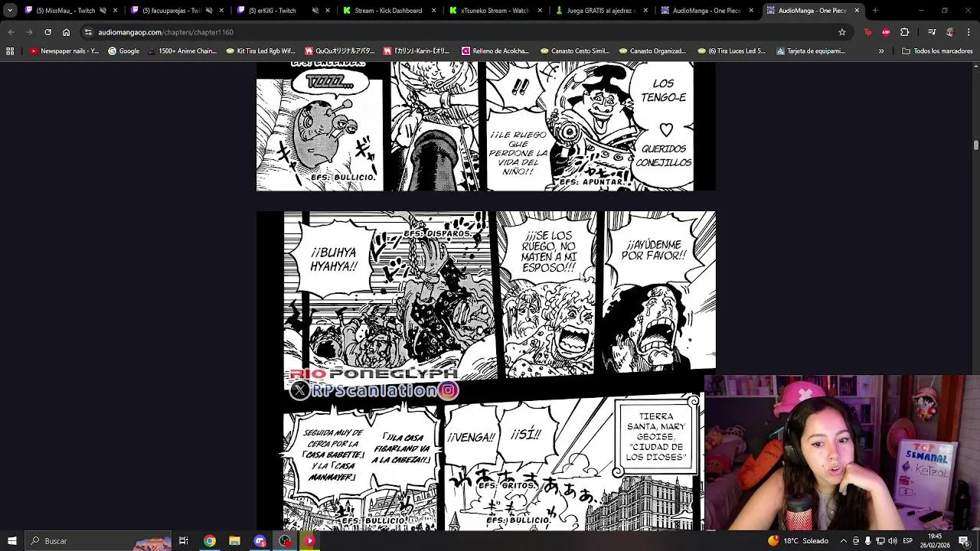The image size is (980, 551).
Task: Switch to the Juega GRATIS al ajedrez tab
Action: click(600, 11)
